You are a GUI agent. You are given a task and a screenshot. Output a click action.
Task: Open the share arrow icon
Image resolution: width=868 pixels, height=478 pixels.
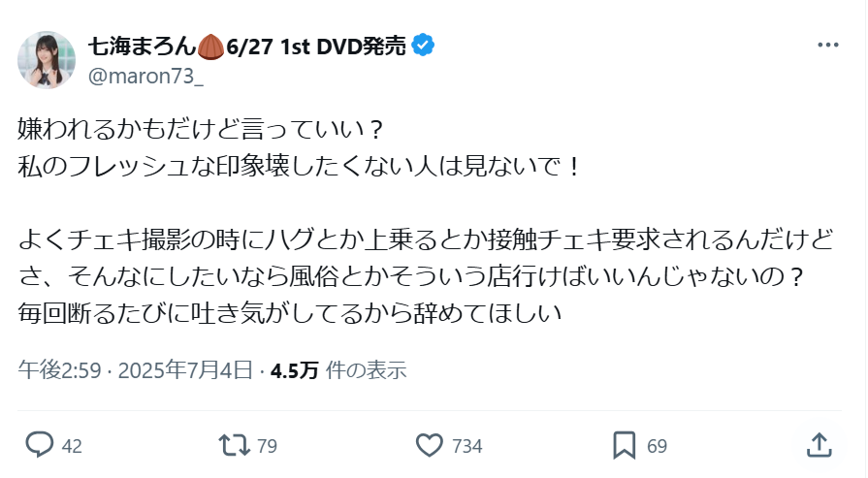coord(820,445)
